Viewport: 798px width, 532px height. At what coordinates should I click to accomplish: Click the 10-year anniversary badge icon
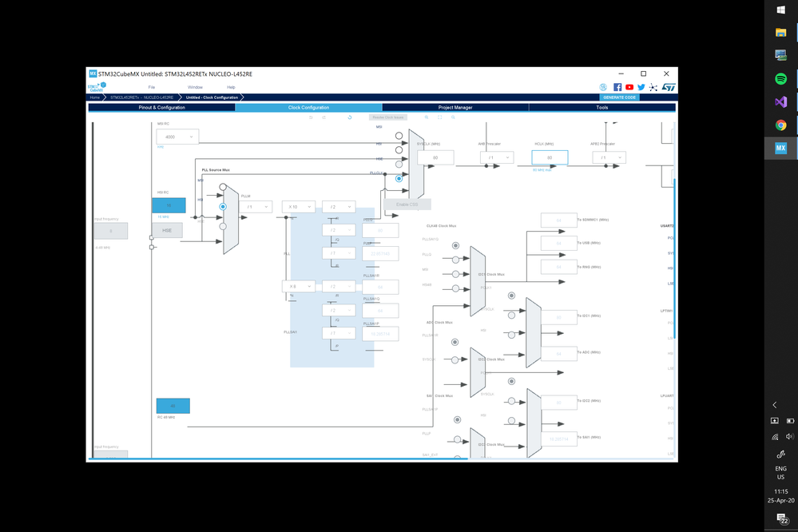click(x=603, y=87)
